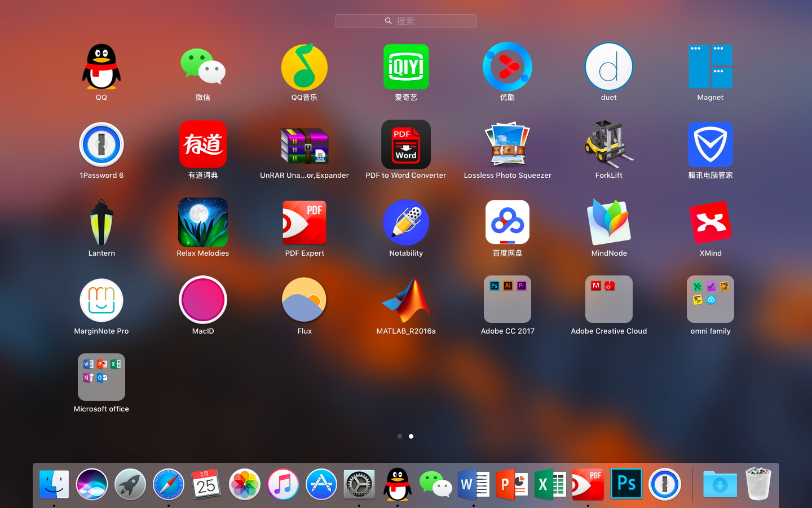Launch Photoshop from the Dock
The height and width of the screenshot is (508, 812).
[x=626, y=484]
